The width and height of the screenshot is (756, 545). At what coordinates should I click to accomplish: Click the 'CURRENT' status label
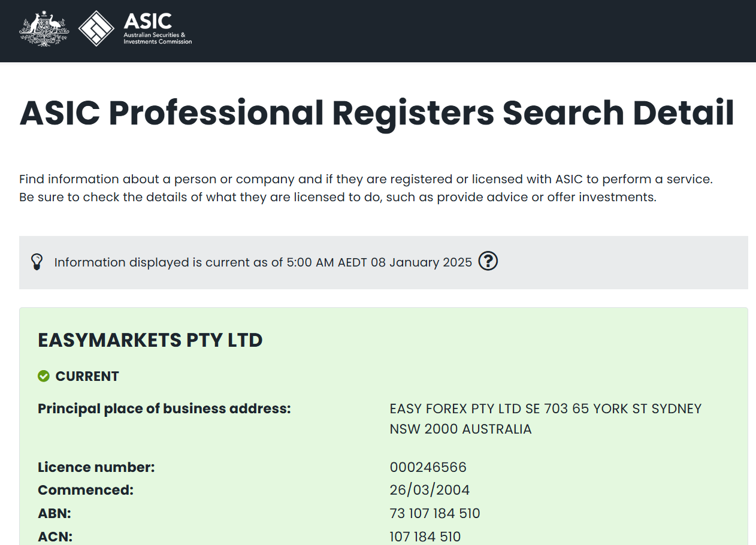[87, 376]
